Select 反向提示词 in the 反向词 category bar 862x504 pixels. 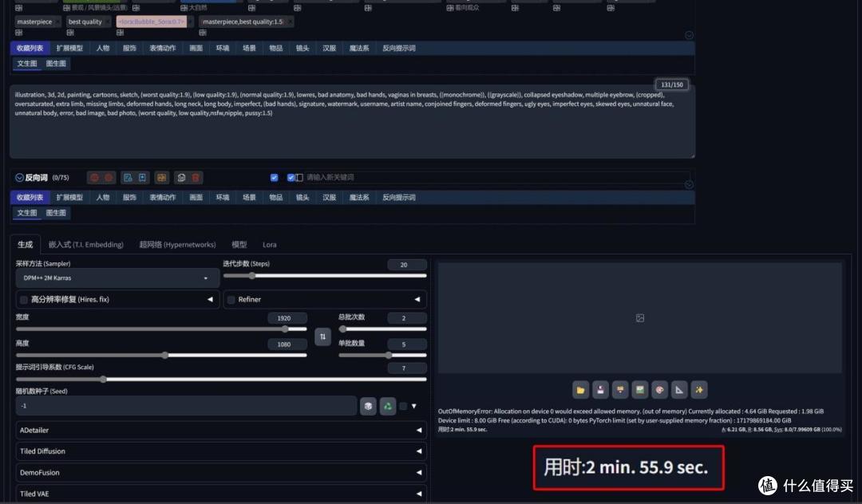(x=399, y=198)
